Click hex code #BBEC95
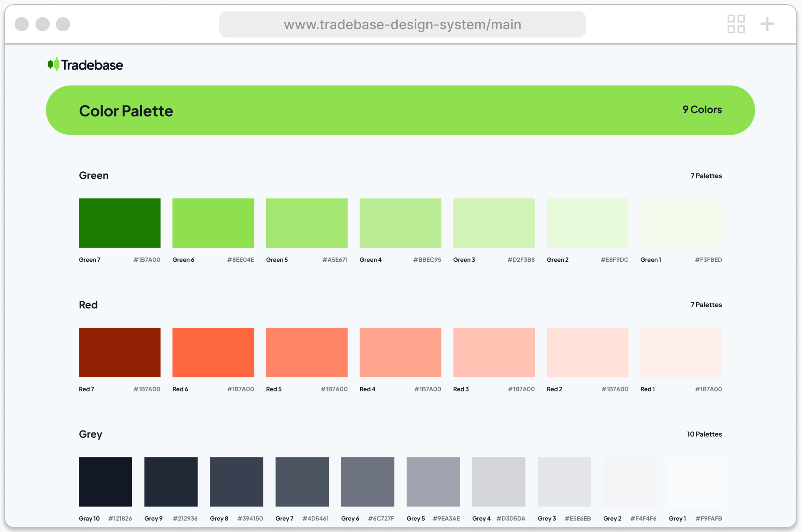This screenshot has width=801, height=532. pyautogui.click(x=427, y=260)
